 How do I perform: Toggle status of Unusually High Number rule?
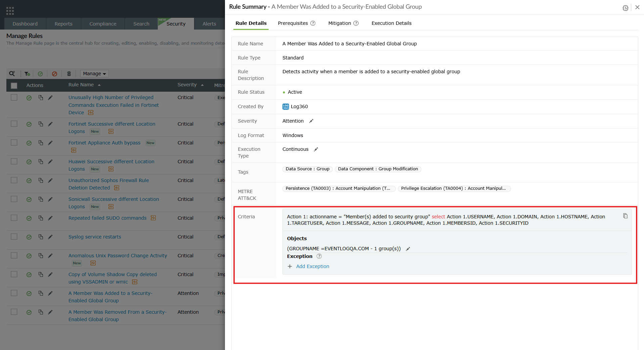(29, 98)
